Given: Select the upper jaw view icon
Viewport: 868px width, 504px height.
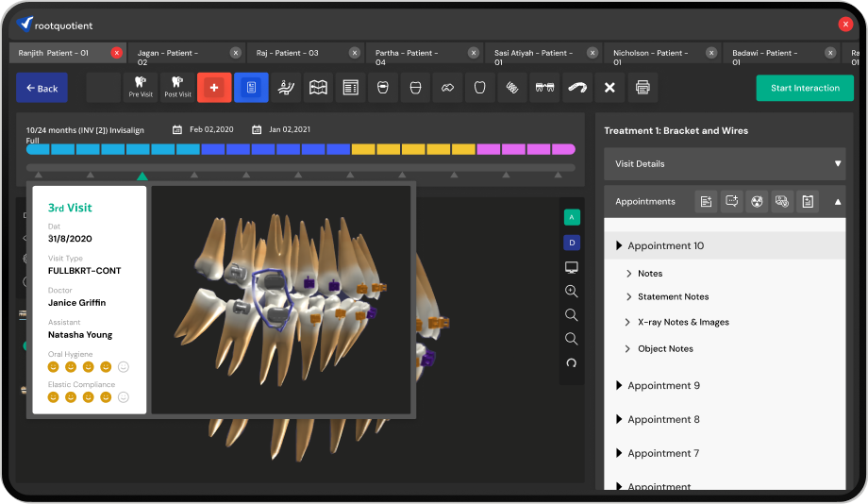Looking at the screenshot, I should pos(382,88).
